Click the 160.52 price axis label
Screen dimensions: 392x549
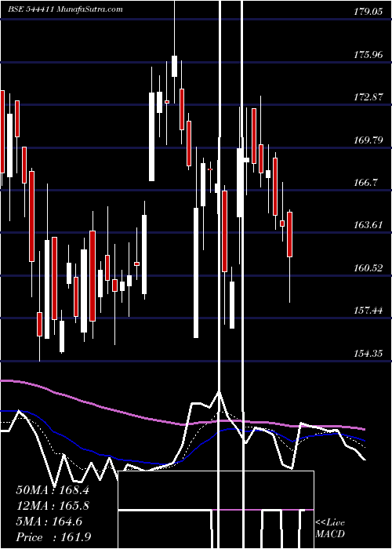[368, 268]
